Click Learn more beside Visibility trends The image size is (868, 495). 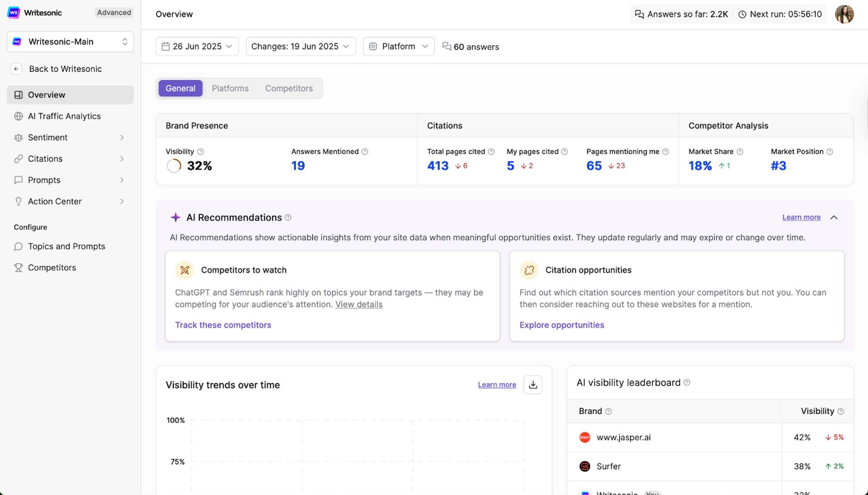(x=497, y=385)
